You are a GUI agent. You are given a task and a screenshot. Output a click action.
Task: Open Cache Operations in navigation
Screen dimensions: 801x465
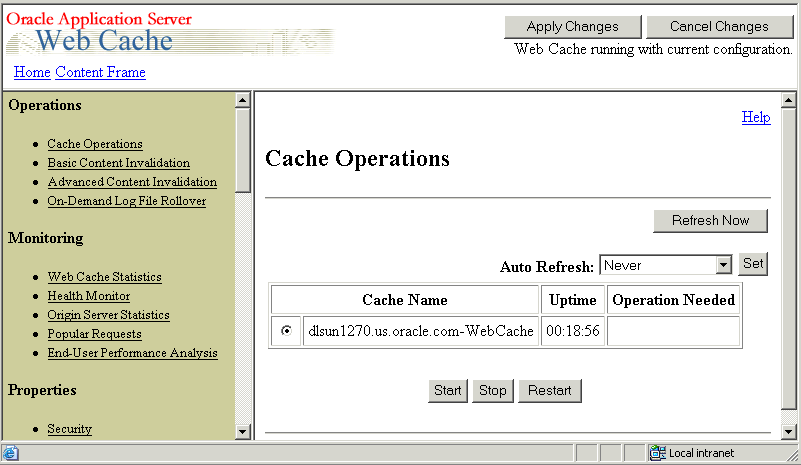pos(95,144)
